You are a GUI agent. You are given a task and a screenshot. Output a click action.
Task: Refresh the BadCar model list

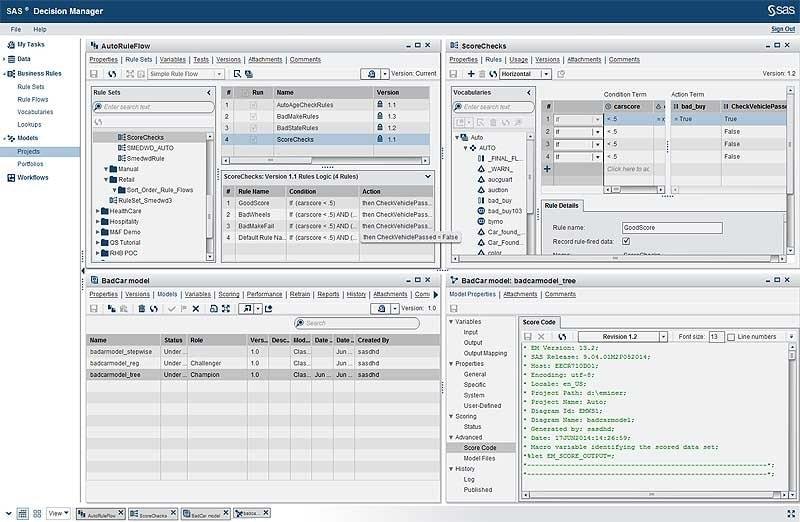coord(154,309)
